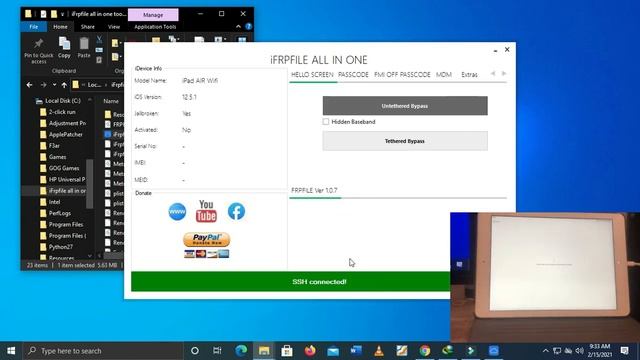Open the website globe icon in Donate
This screenshot has width=640, height=360.
[x=177, y=211]
